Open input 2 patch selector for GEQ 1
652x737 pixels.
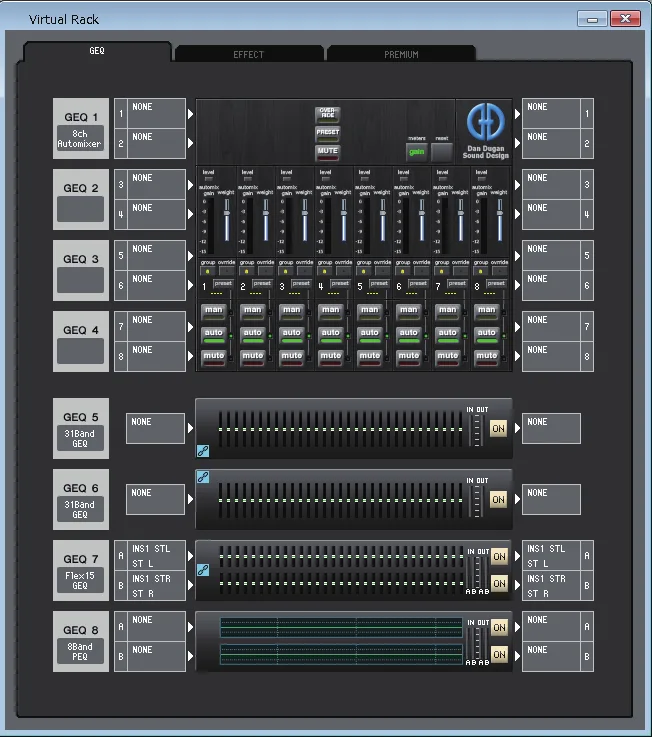click(x=150, y=143)
